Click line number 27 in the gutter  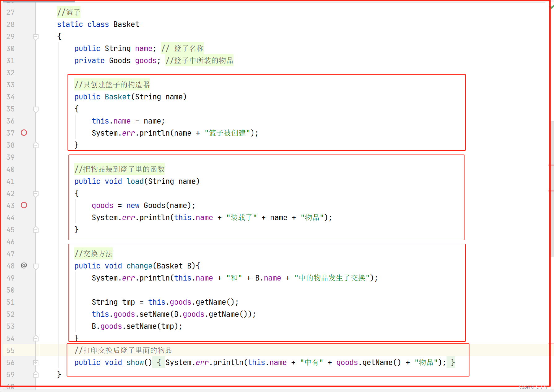10,12
